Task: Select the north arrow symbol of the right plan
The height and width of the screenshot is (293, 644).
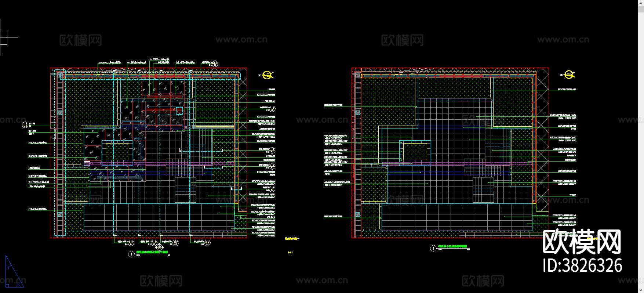Action: coord(568,75)
